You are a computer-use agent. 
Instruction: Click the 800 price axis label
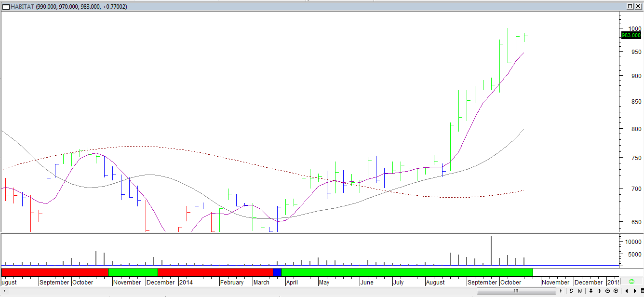pyautogui.click(x=636, y=129)
